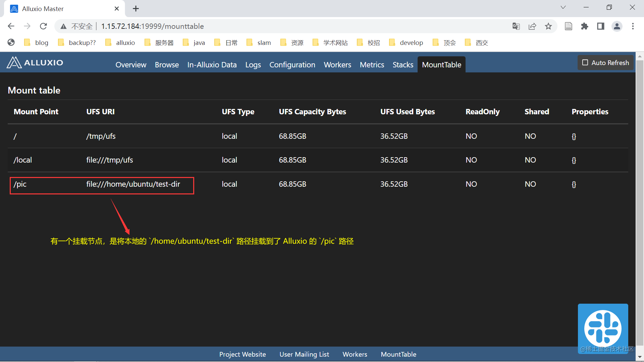This screenshot has height=362, width=644.
Task: Open the slam bookmark folder
Action: (x=259, y=43)
